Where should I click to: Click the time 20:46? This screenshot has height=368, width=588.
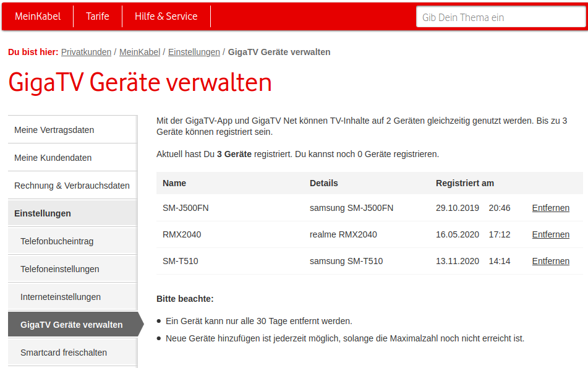pyautogui.click(x=500, y=208)
